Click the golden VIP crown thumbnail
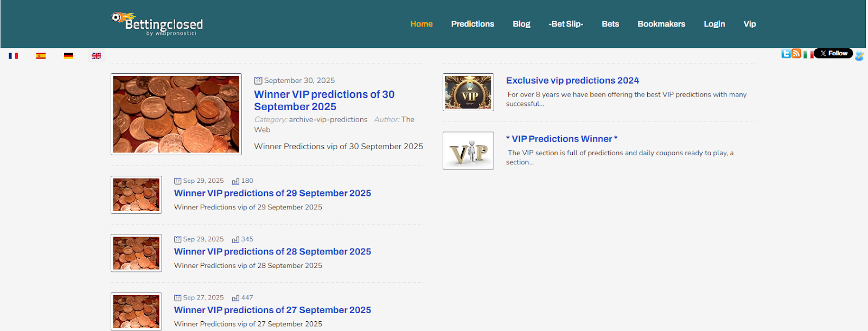 pyautogui.click(x=468, y=92)
